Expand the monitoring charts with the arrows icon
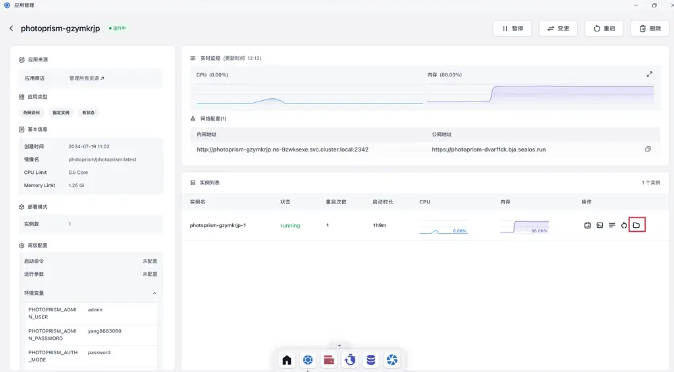 (649, 74)
